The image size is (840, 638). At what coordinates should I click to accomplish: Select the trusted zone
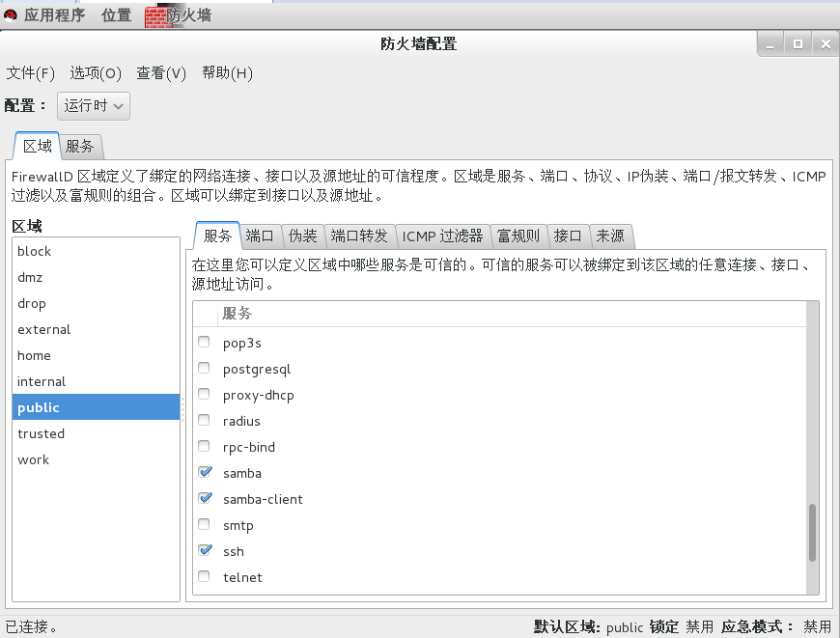[x=41, y=433]
